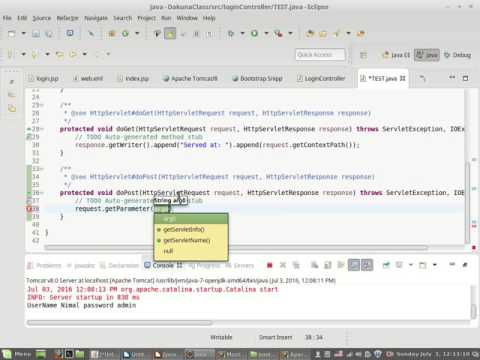Screen dimensions: 480x360
Task: Open the LoginController editor tab
Action: point(321,79)
